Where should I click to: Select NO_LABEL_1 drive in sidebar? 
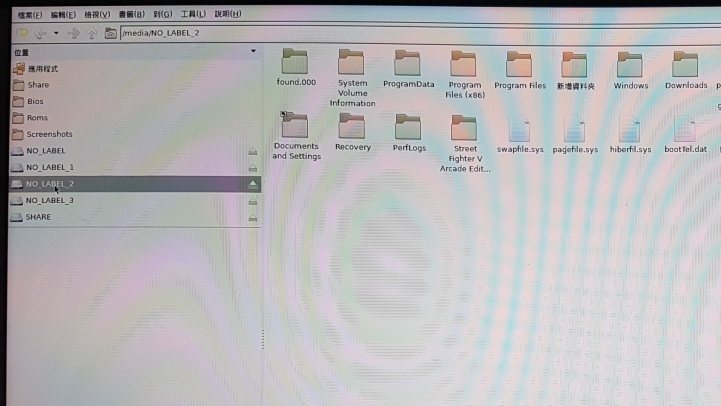pos(136,167)
